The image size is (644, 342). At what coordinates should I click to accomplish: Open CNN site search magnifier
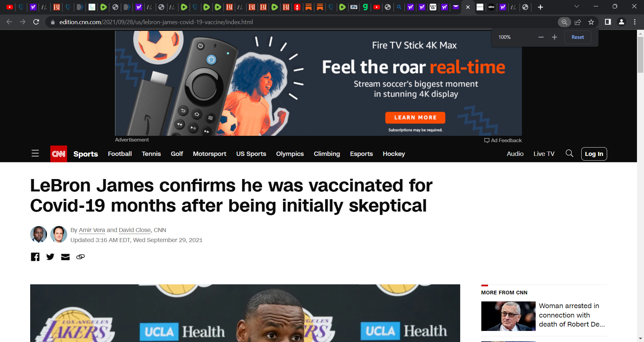[569, 154]
